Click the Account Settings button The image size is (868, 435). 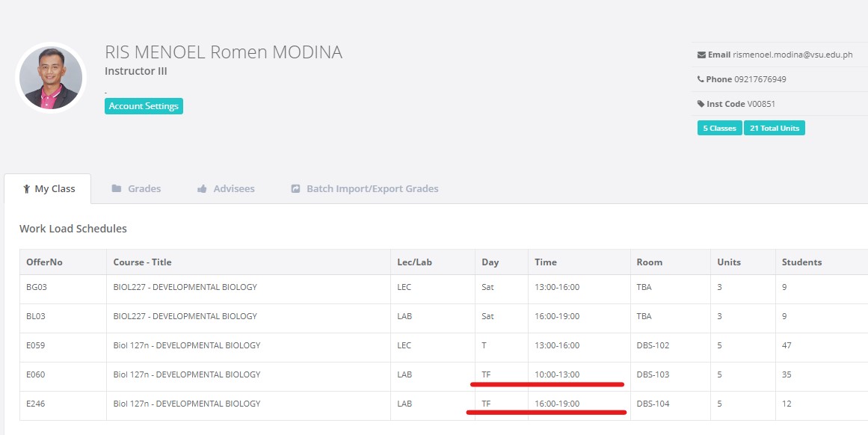pyautogui.click(x=144, y=106)
